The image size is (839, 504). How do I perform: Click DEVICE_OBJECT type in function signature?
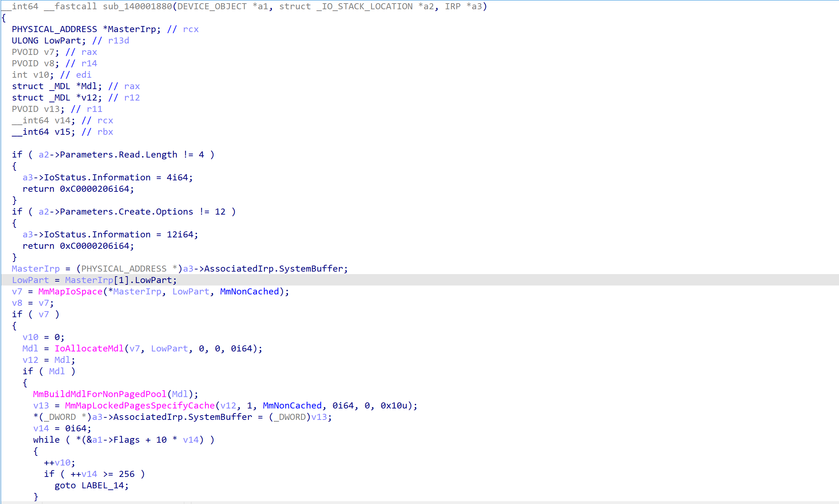pyautogui.click(x=212, y=6)
